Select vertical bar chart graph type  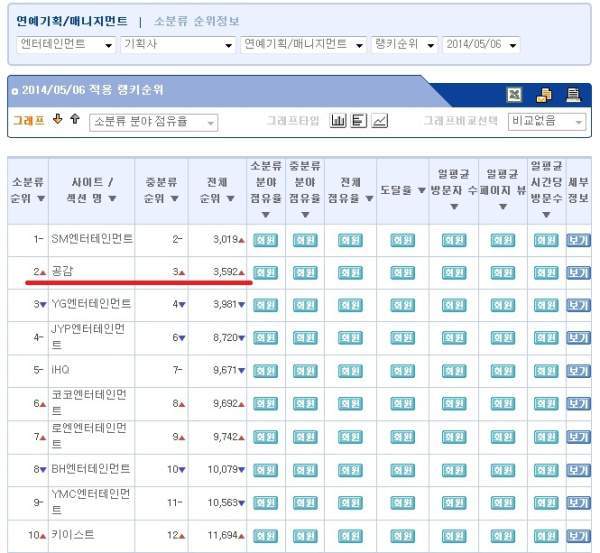tap(338, 121)
